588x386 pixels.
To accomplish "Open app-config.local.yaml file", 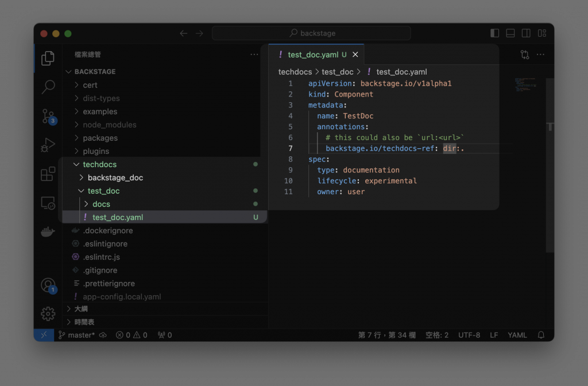I will tap(165, 297).
